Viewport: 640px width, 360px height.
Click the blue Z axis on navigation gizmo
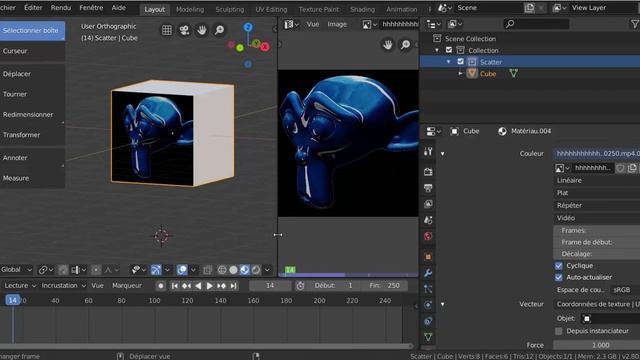tap(248, 27)
